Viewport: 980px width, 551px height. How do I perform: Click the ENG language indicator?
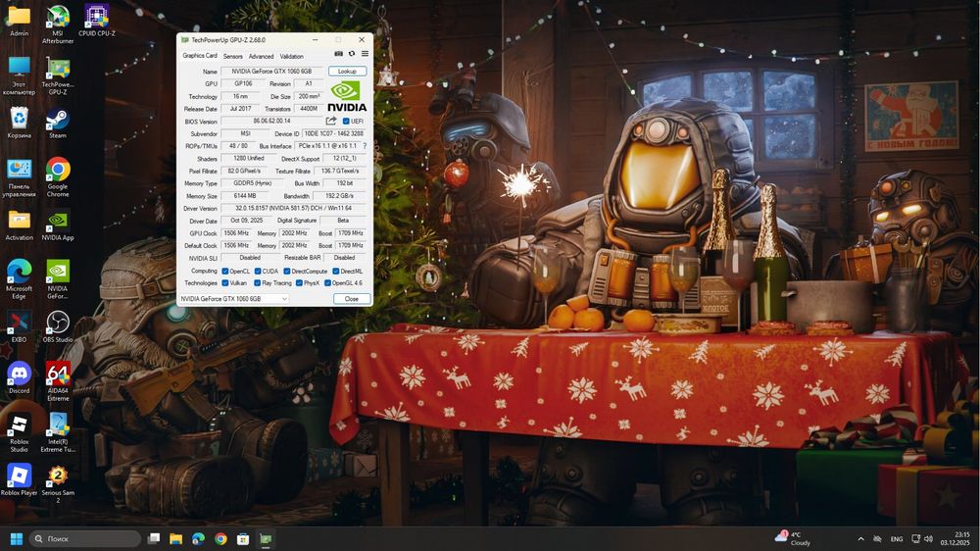(897, 538)
